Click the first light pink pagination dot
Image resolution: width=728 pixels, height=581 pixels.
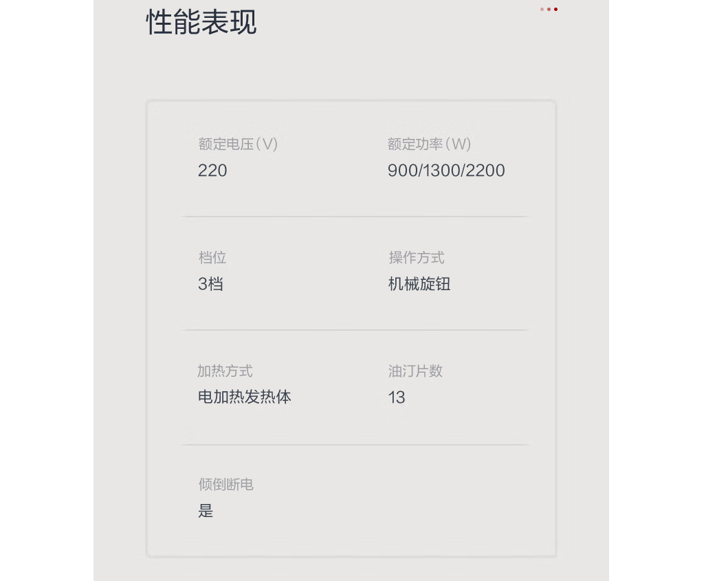pos(542,10)
